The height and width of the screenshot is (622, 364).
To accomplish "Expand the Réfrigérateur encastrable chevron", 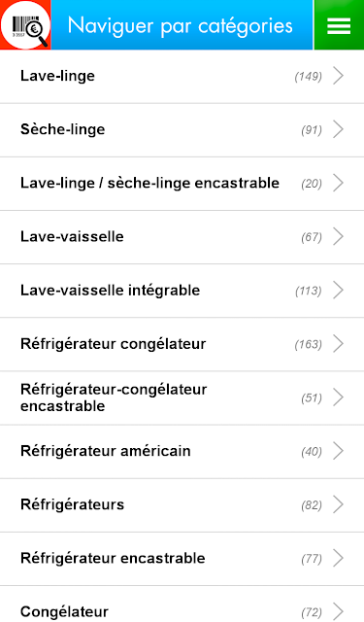I will click(338, 558).
